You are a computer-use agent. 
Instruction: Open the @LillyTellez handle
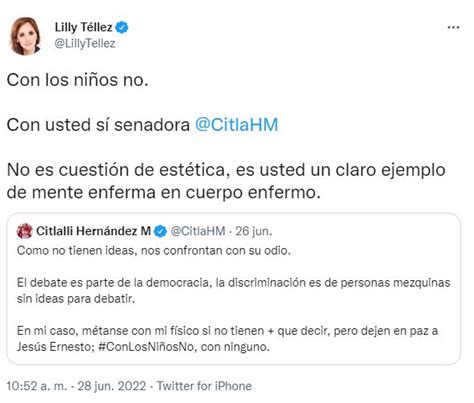85,44
